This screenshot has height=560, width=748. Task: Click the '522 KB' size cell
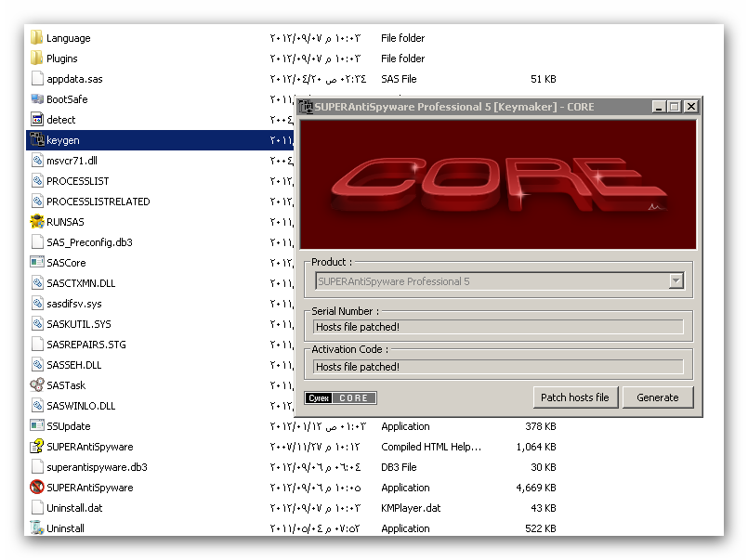click(541, 528)
